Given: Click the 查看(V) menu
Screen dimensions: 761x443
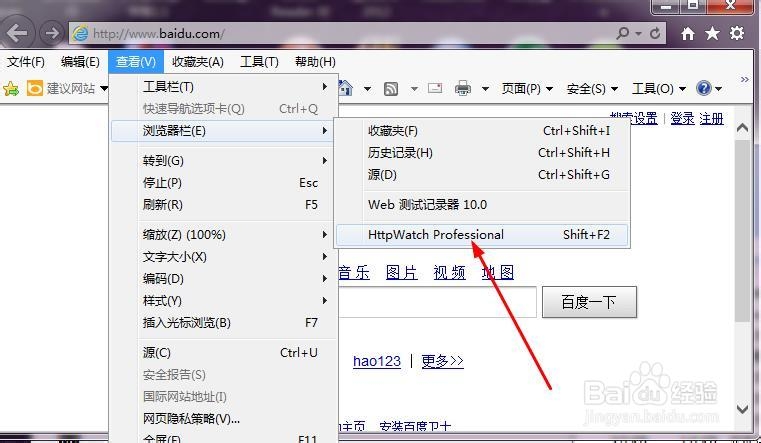Looking at the screenshot, I should point(136,62).
